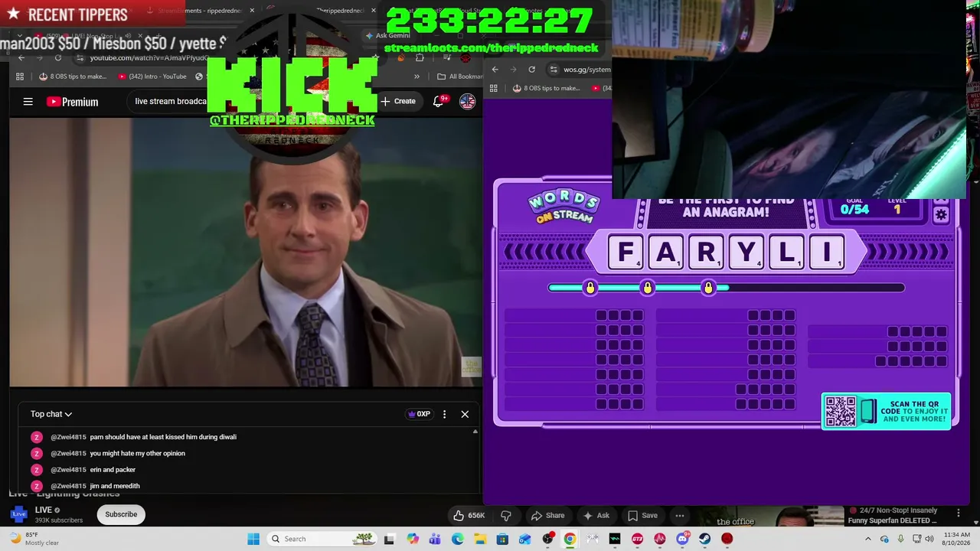
Task: Click the '393K subscribers' text
Action: click(x=58, y=520)
